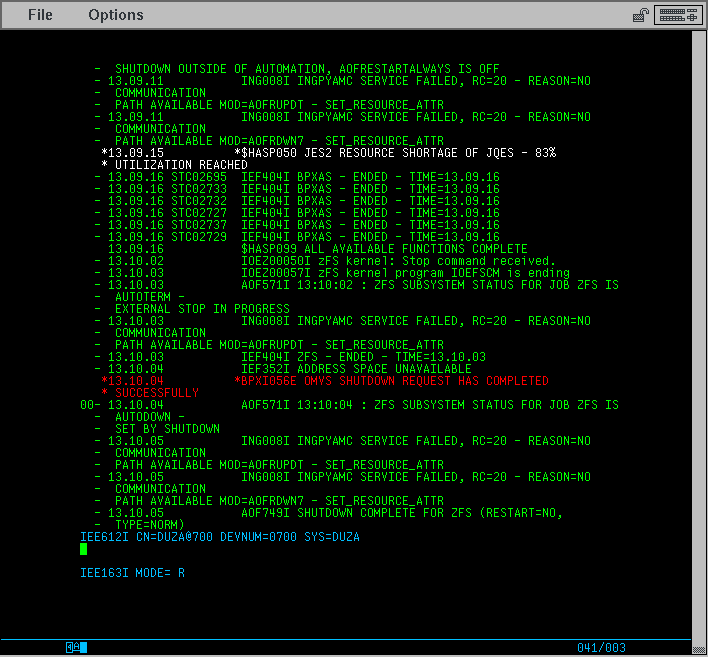Image resolution: width=708 pixels, height=657 pixels.
Task: Click the $HASP099 ALL AVAILABLE FUNCTIONS COMPLETE line
Action: click(318, 249)
